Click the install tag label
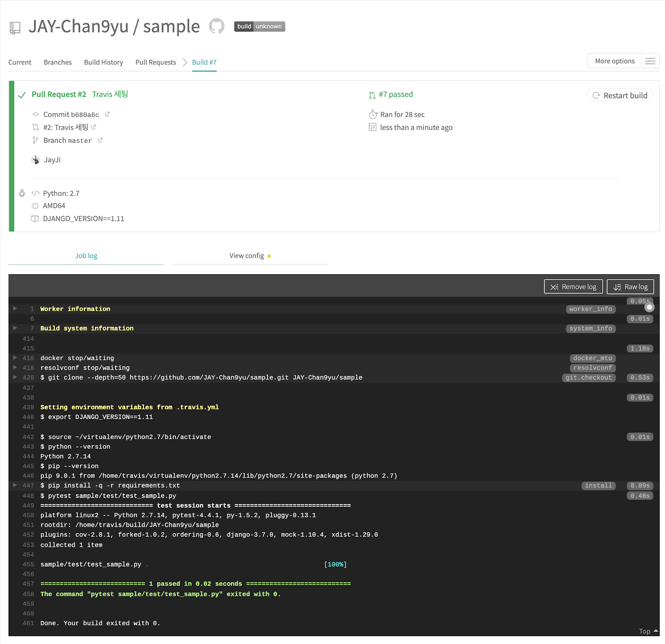 tap(598, 486)
